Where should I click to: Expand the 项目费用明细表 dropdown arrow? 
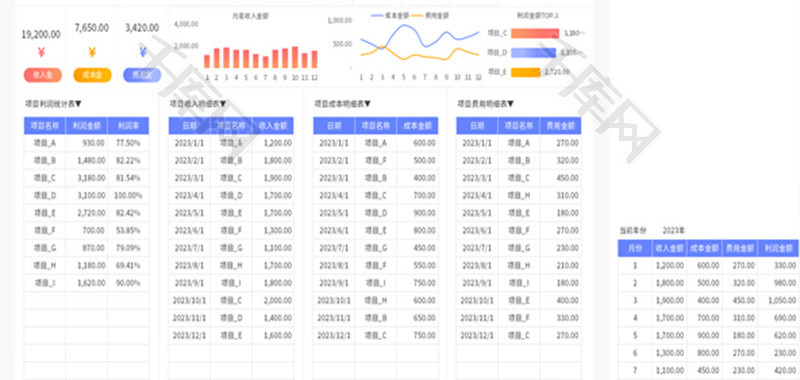click(x=511, y=104)
